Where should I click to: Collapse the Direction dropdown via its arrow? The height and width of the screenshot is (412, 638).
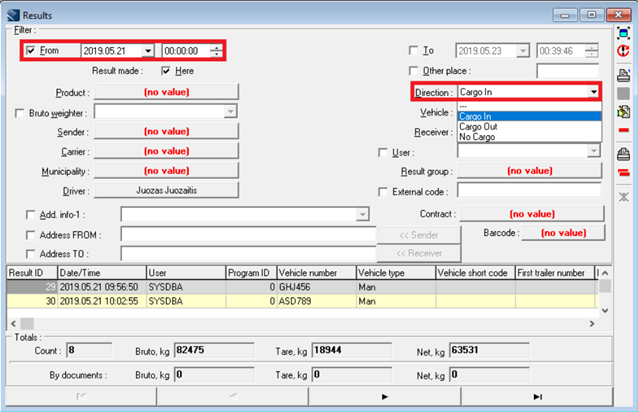593,92
